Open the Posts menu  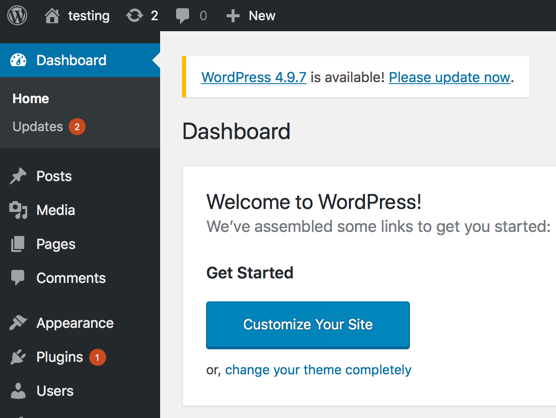[54, 176]
